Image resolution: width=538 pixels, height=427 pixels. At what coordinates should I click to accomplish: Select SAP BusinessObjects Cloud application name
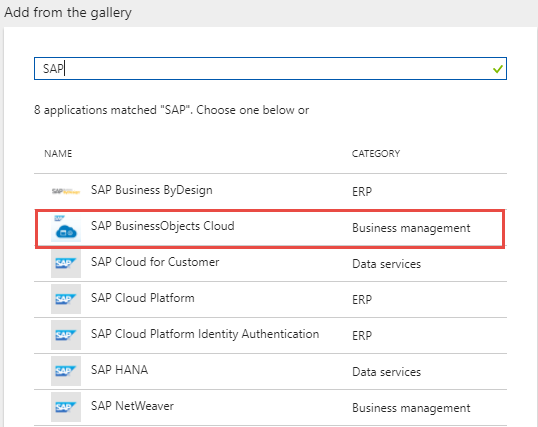(x=163, y=226)
